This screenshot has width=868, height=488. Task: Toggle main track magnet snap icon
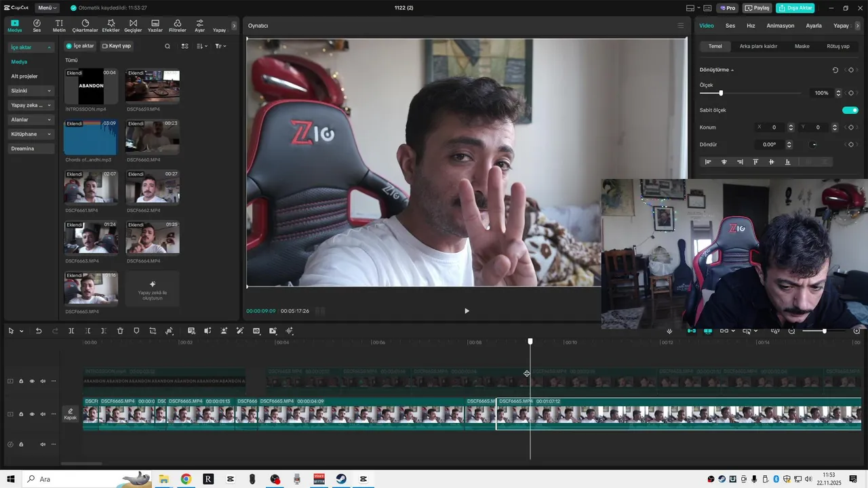click(691, 331)
